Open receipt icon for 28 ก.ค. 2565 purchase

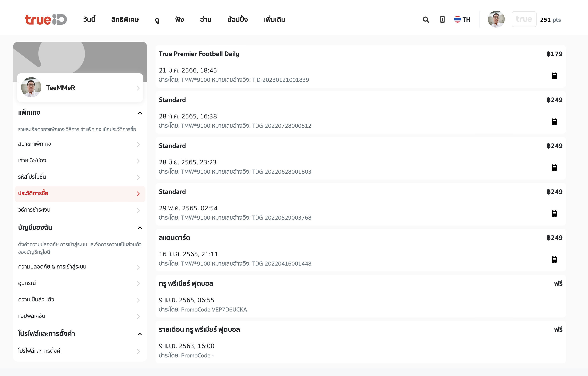(554, 122)
